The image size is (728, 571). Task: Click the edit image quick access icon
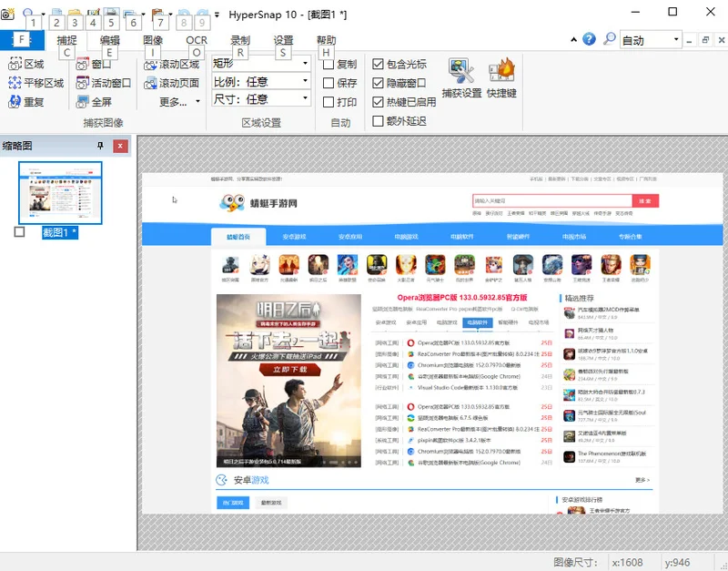94,13
